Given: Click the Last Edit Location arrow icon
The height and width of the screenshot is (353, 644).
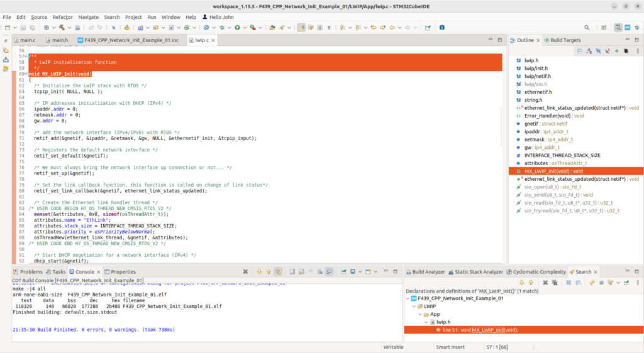Looking at the screenshot, I should [374, 28].
